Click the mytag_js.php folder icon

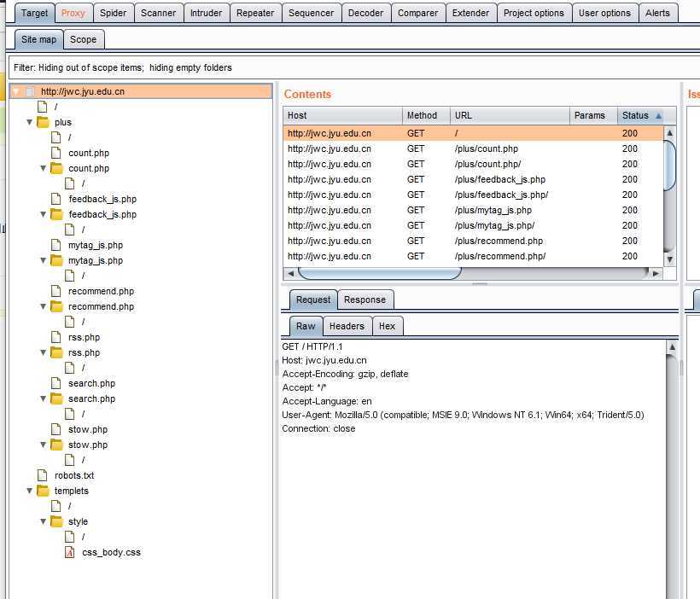pyautogui.click(x=56, y=260)
